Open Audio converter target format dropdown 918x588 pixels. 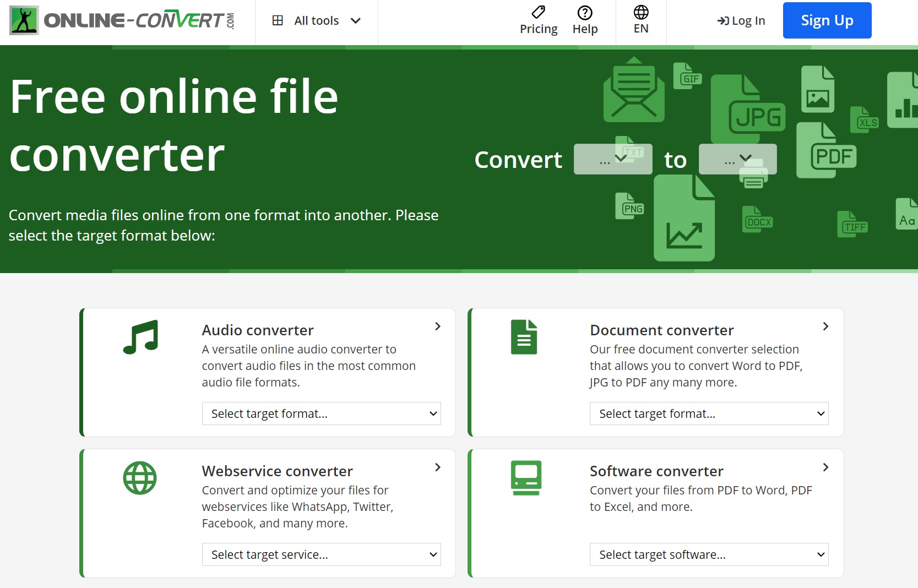(321, 413)
